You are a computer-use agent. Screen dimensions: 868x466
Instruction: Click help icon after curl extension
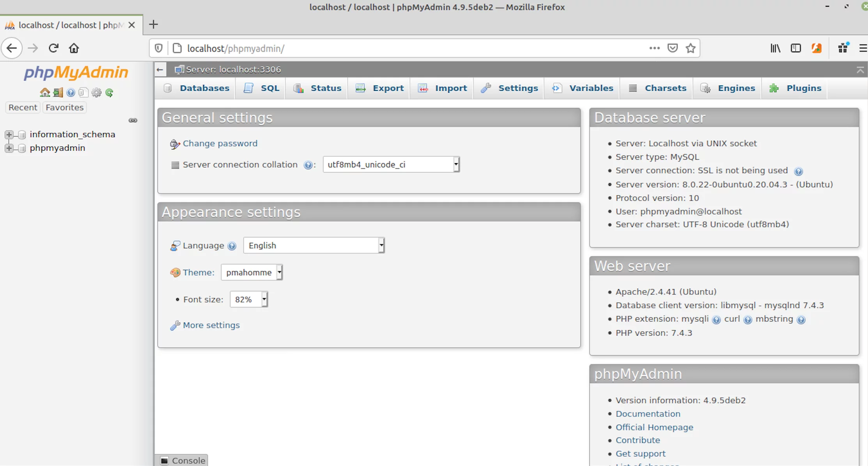[x=748, y=320]
